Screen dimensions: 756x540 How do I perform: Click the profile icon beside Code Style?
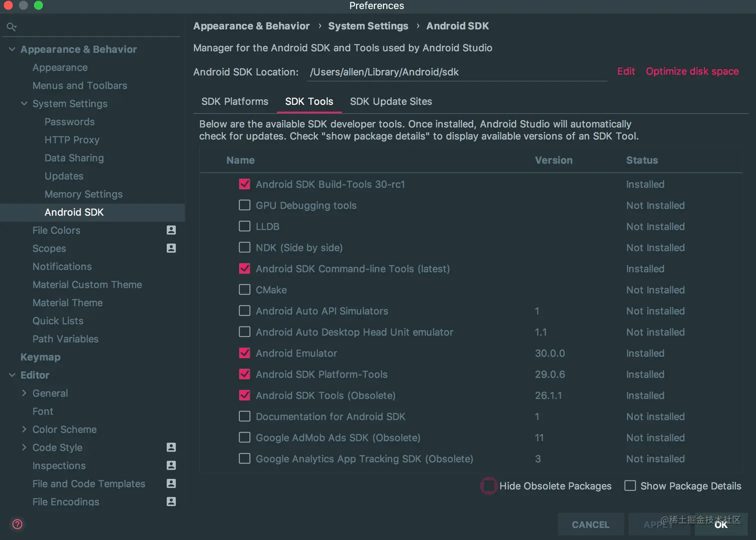pyautogui.click(x=171, y=447)
